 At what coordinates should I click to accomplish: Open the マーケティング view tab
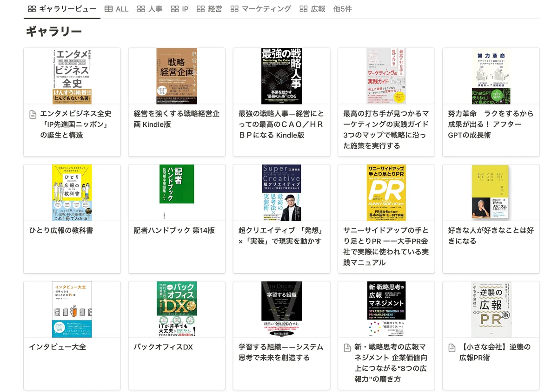click(261, 9)
